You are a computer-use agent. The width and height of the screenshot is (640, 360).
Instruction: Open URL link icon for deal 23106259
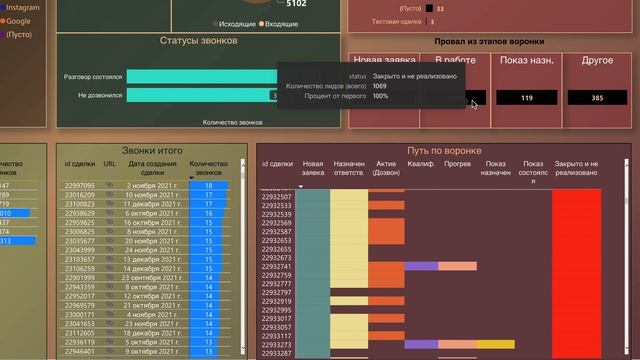click(x=109, y=269)
